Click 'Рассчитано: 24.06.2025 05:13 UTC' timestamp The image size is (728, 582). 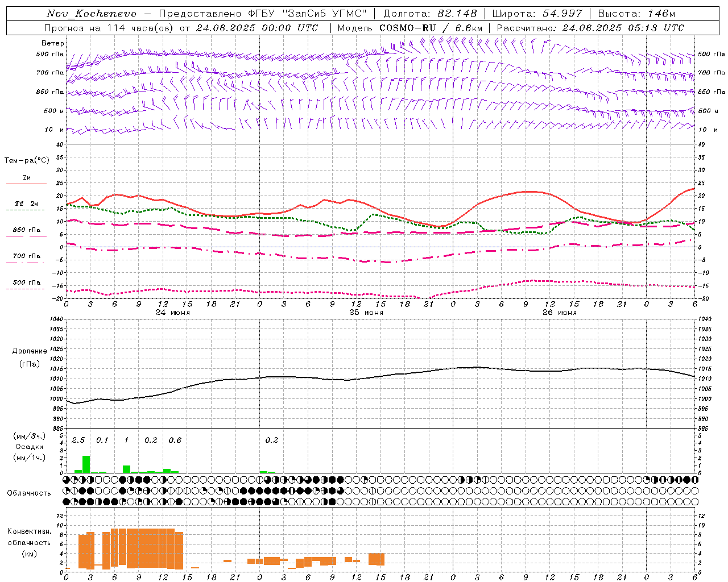click(590, 28)
